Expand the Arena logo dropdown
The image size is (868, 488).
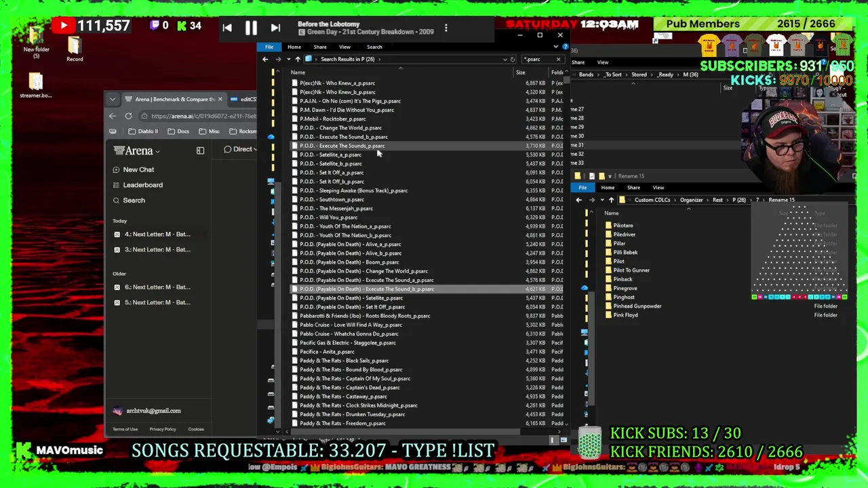137,150
